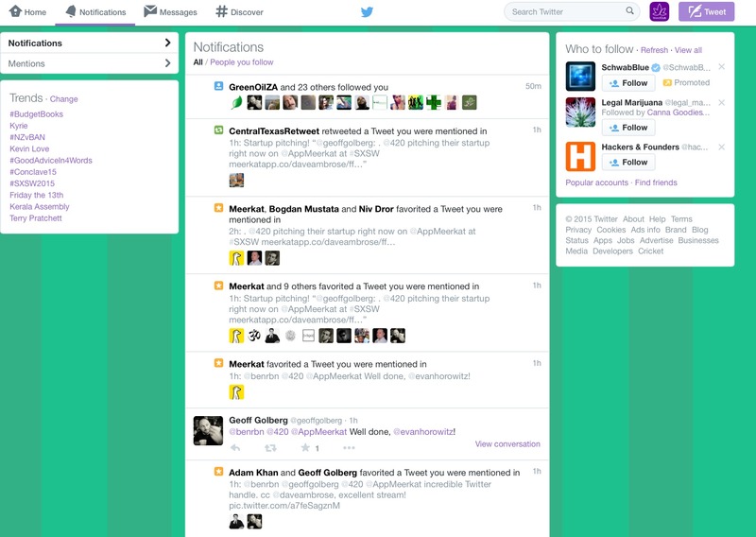The width and height of the screenshot is (756, 537).
Task: Retweet Geoff Golberg's tweet
Action: (x=270, y=448)
